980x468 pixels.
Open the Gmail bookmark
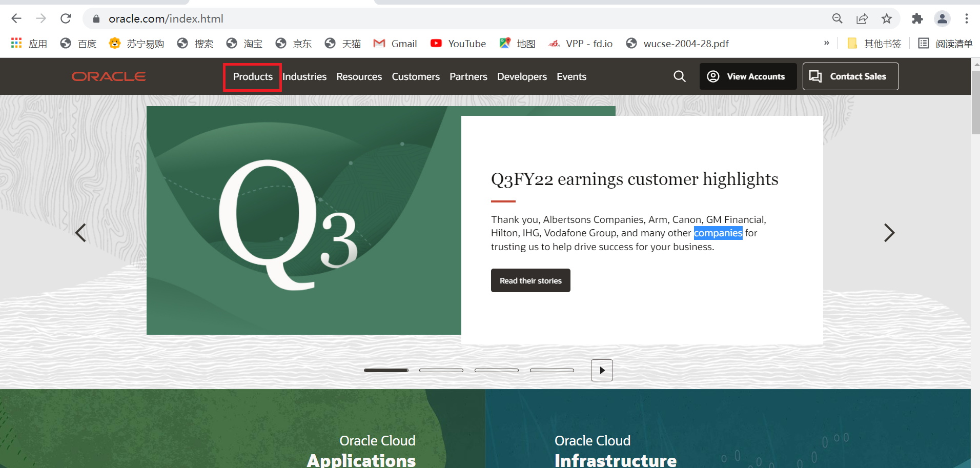pos(395,44)
